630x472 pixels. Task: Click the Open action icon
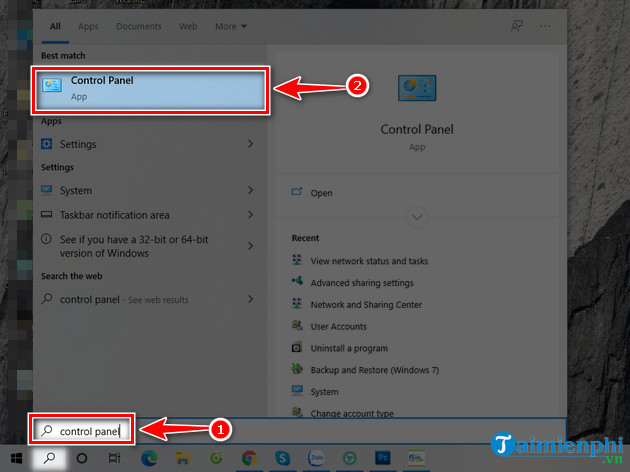click(297, 191)
